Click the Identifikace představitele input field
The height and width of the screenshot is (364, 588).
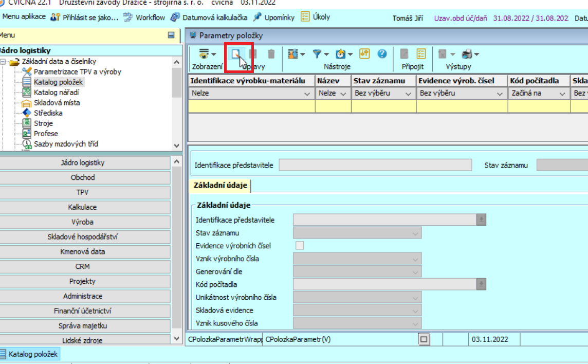pyautogui.click(x=375, y=165)
